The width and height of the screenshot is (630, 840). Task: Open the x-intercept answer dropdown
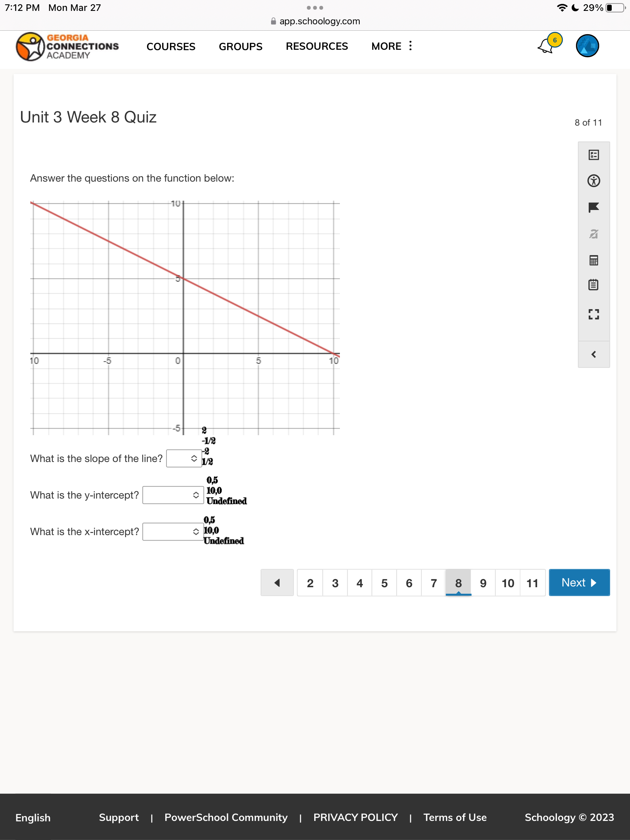pyautogui.click(x=173, y=531)
